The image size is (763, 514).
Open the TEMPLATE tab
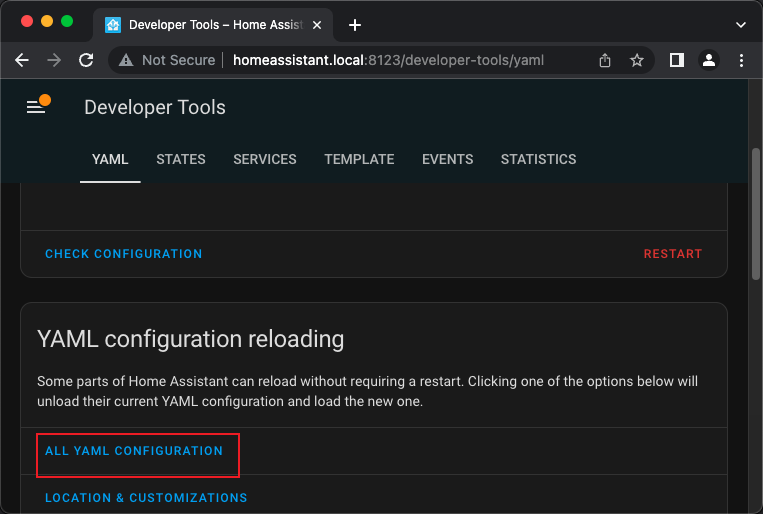click(x=359, y=160)
